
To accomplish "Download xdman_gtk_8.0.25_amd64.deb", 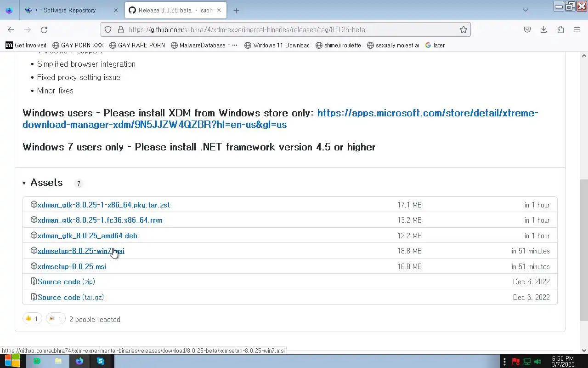I will [87, 236].
